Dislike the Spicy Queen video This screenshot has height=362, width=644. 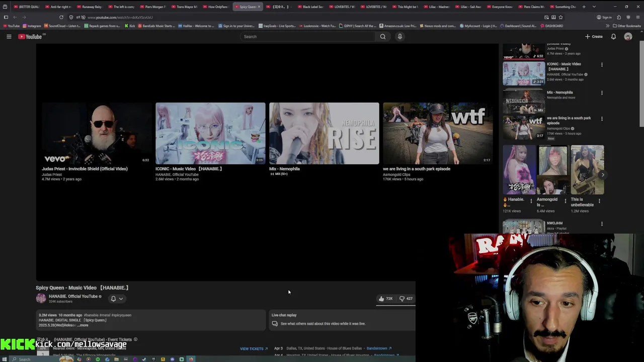click(406, 299)
